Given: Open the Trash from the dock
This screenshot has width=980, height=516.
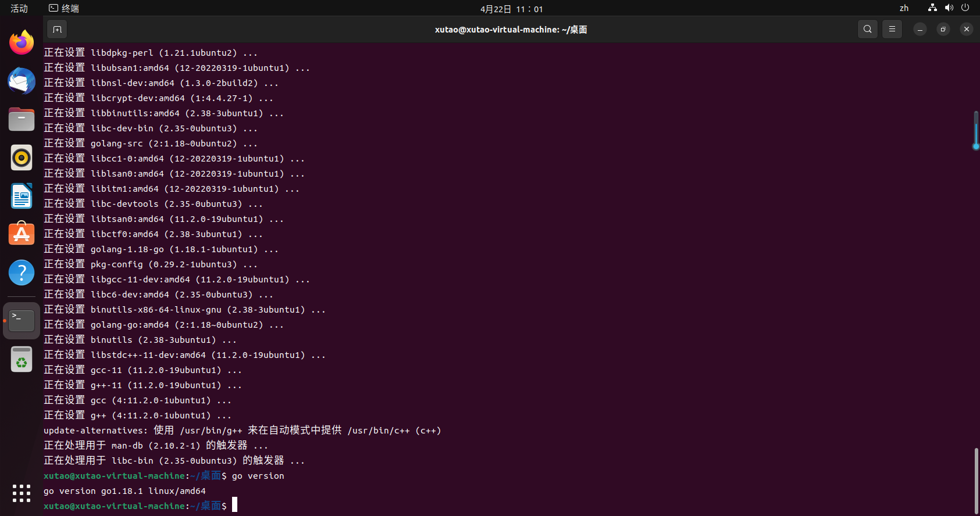Looking at the screenshot, I should point(22,359).
